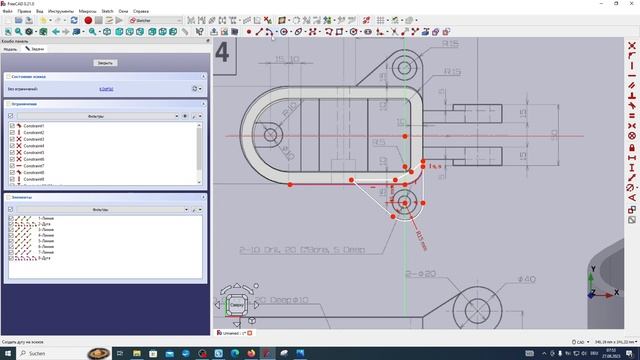This screenshot has height=360, width=640.
Task: Click the document tab Unnamed : 1*
Action: pyautogui.click(x=234, y=333)
